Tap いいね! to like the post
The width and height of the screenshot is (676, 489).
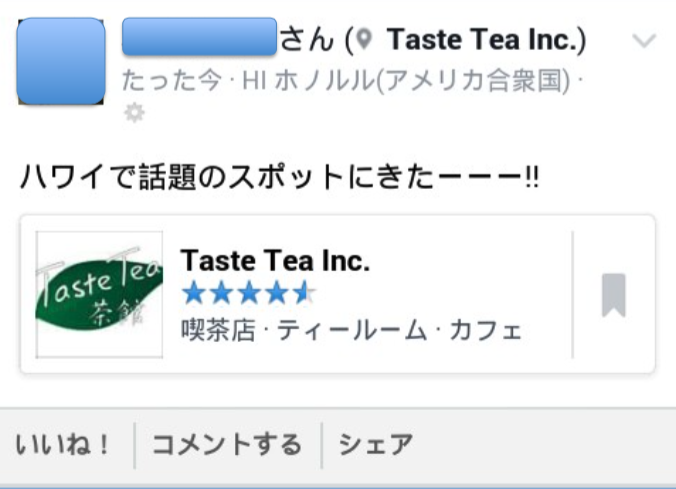(x=63, y=445)
